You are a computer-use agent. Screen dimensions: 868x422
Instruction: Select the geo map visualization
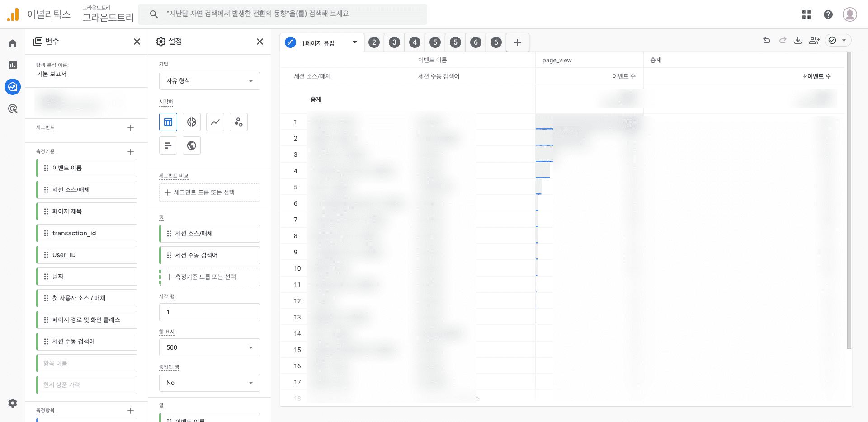point(192,145)
